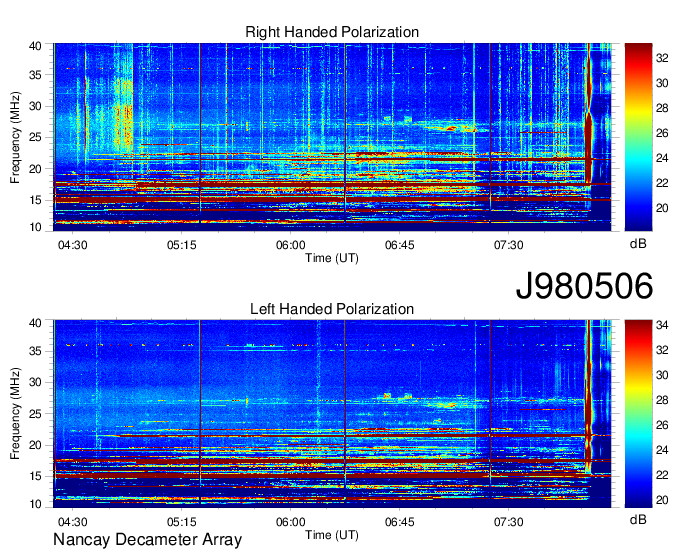Click the 34 dB value on left-handed color bar
Screen dimensions: 680x552
click(662, 325)
